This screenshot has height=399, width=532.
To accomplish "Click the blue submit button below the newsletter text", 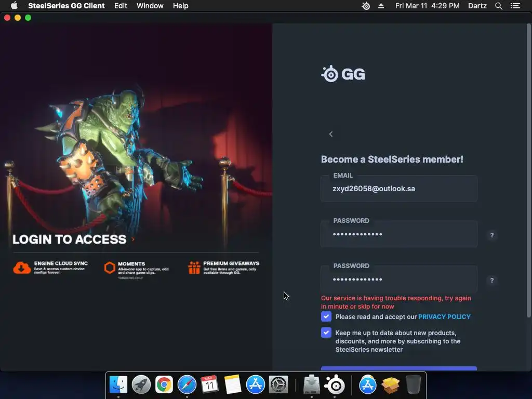I will click(398, 368).
